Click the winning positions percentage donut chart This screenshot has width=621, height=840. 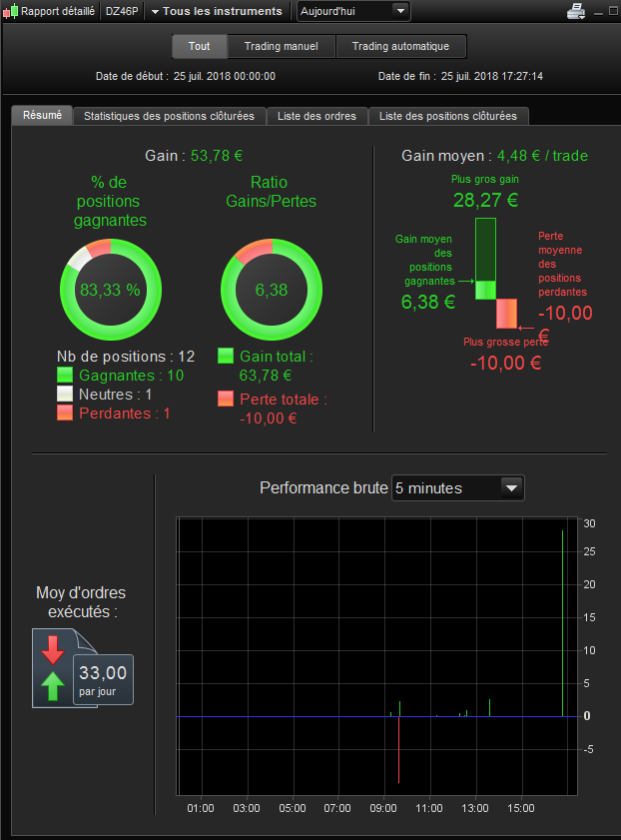tap(111, 290)
